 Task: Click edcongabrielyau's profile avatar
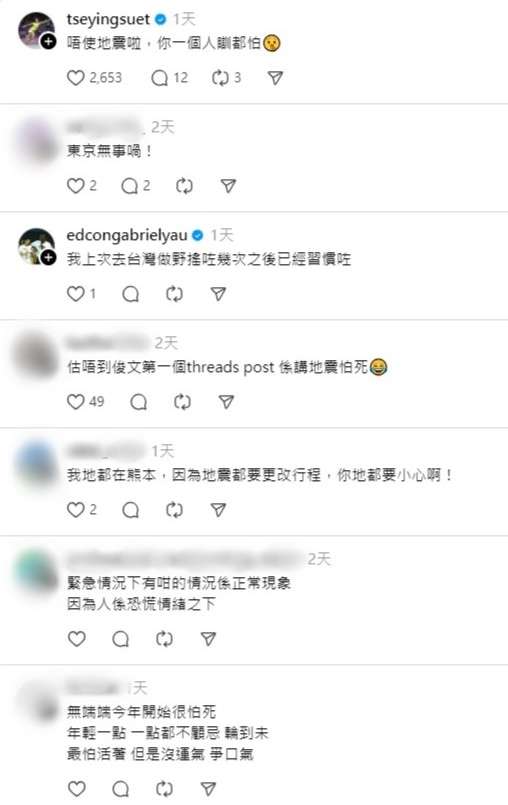pyautogui.click(x=36, y=246)
